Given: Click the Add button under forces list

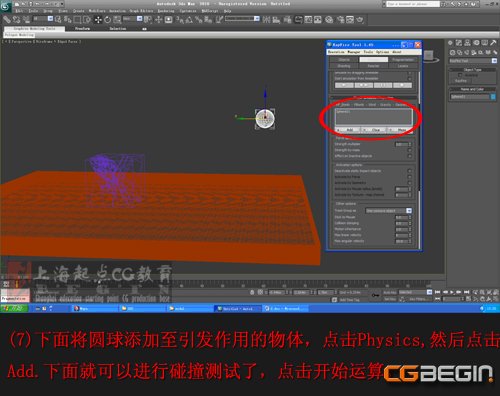Looking at the screenshot, I should tap(348, 130).
